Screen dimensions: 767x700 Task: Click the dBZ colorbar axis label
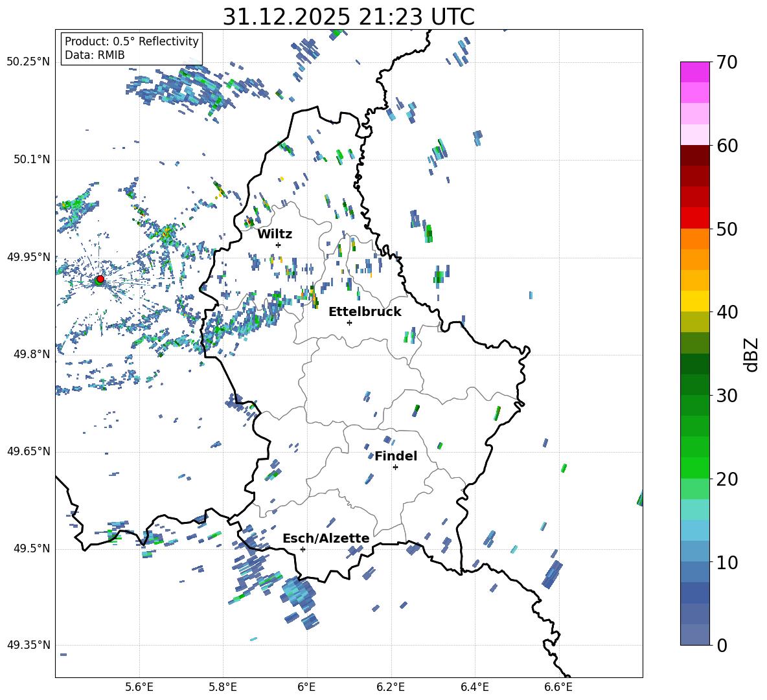point(751,354)
